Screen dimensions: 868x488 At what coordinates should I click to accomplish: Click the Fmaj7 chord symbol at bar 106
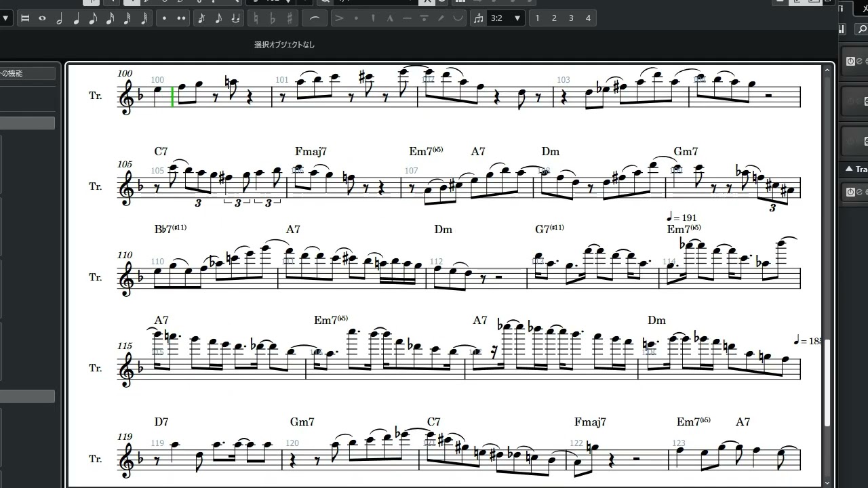311,152
